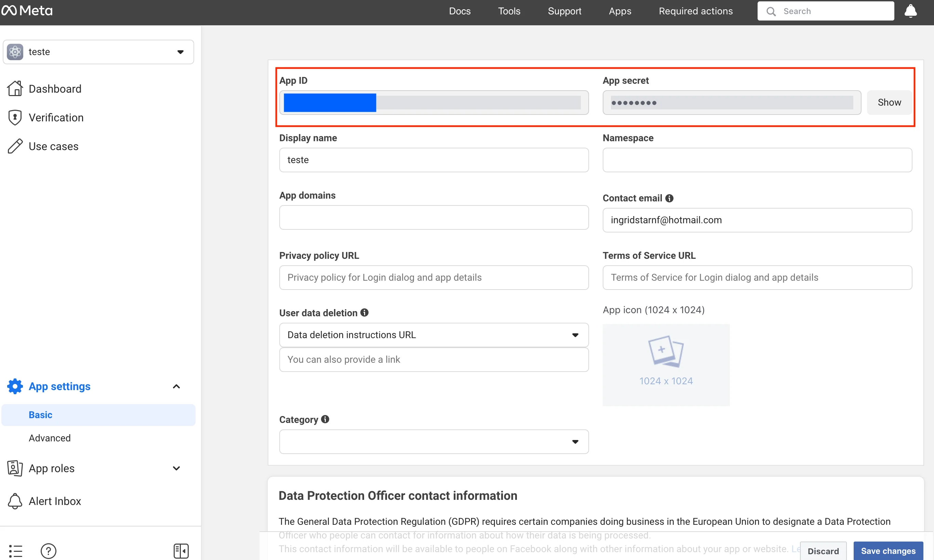Open the teste app selector dropdown
The width and height of the screenshot is (934, 560).
[98, 52]
